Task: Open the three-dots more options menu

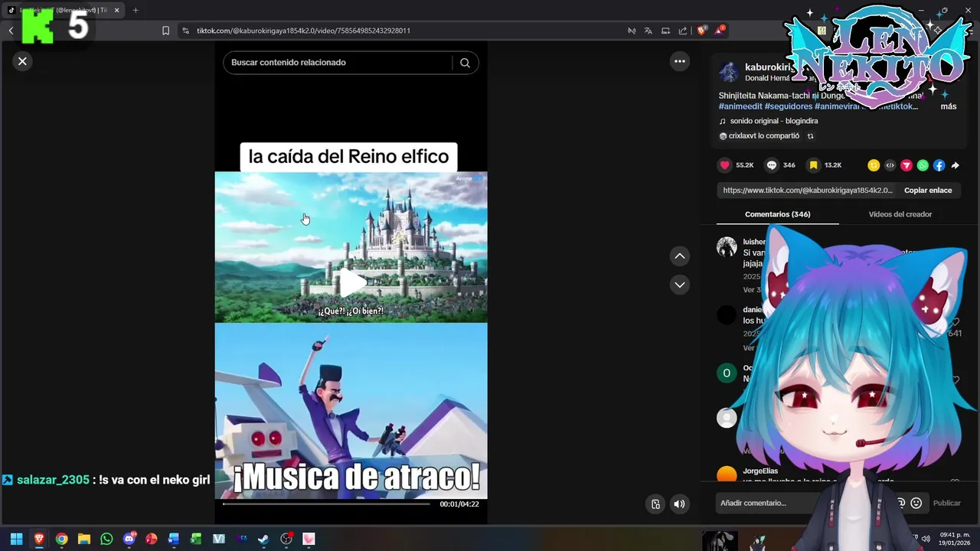Action: point(679,61)
